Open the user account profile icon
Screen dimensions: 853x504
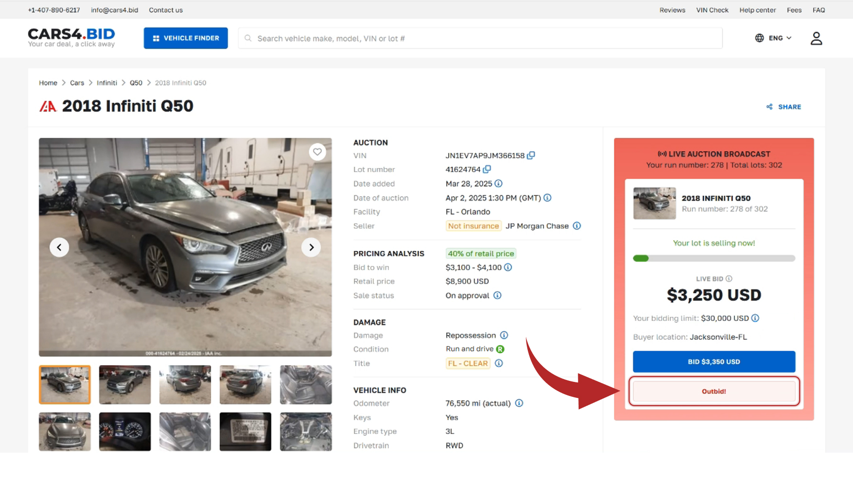click(816, 38)
